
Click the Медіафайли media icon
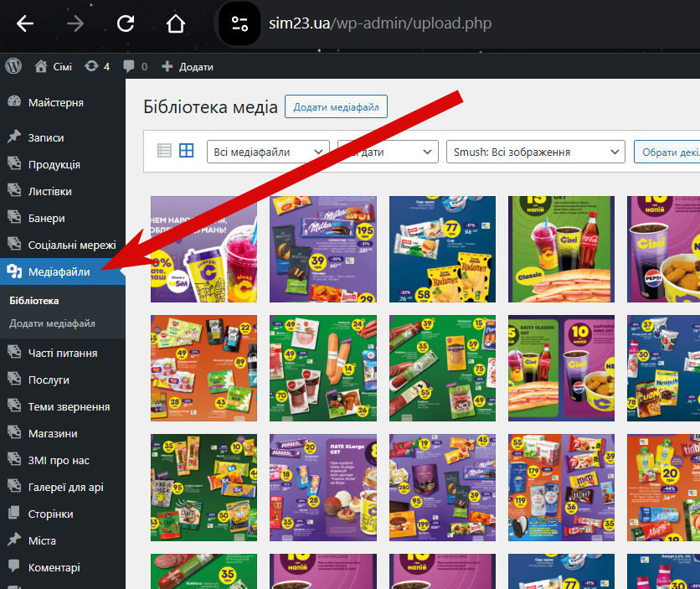pyautogui.click(x=14, y=271)
